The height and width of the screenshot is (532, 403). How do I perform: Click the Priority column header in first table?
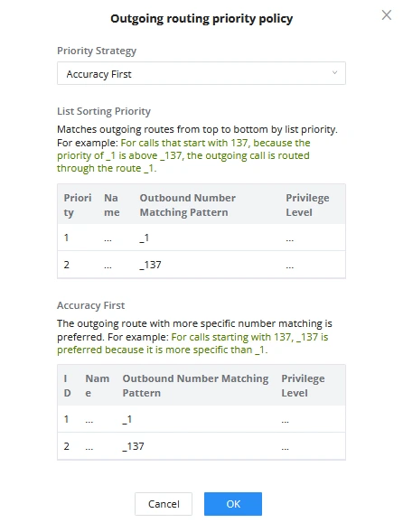coord(78,205)
